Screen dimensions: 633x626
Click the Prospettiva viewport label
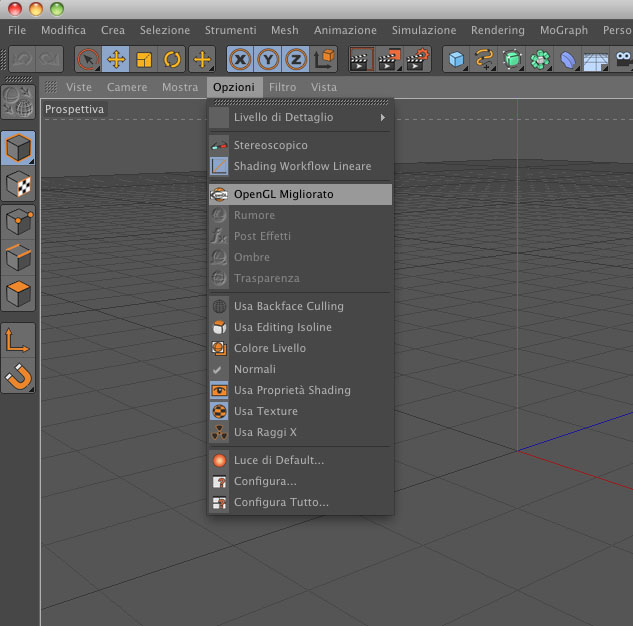[x=74, y=109]
